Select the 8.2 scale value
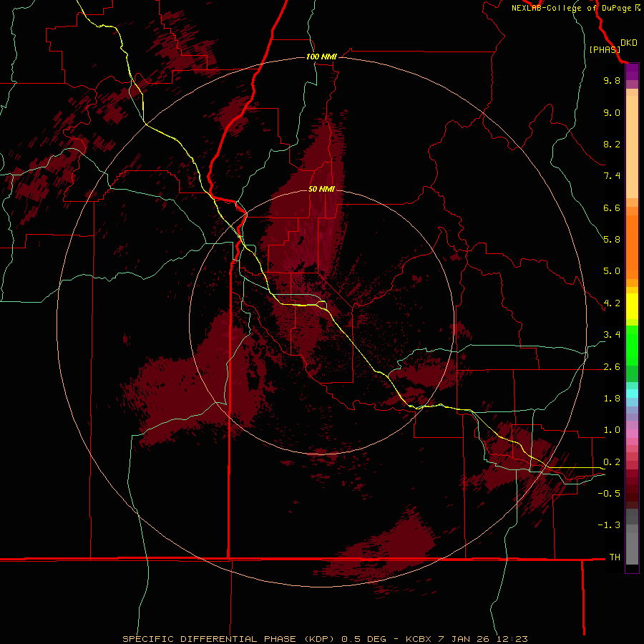The height and width of the screenshot is (644, 644). (612, 144)
